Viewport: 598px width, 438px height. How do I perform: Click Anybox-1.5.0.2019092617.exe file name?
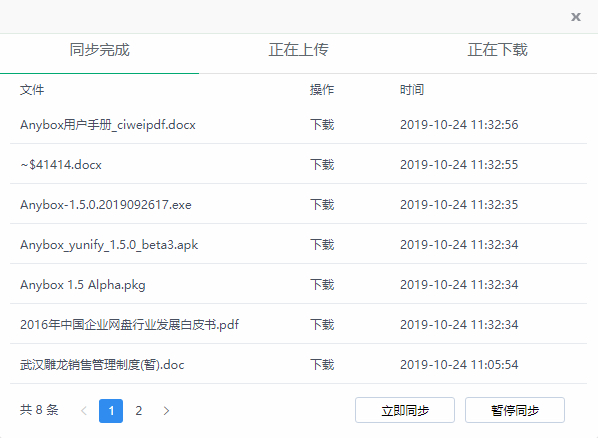pyautogui.click(x=106, y=205)
